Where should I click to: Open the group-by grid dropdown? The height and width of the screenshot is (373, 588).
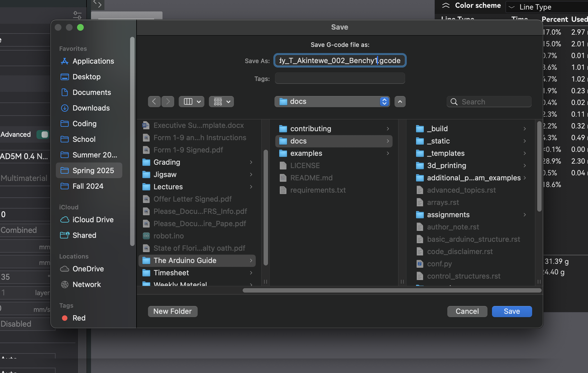point(221,102)
